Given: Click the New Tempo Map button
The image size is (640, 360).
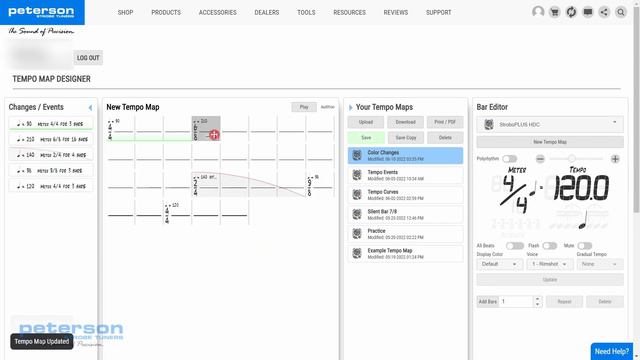Looking at the screenshot, I should (550, 142).
